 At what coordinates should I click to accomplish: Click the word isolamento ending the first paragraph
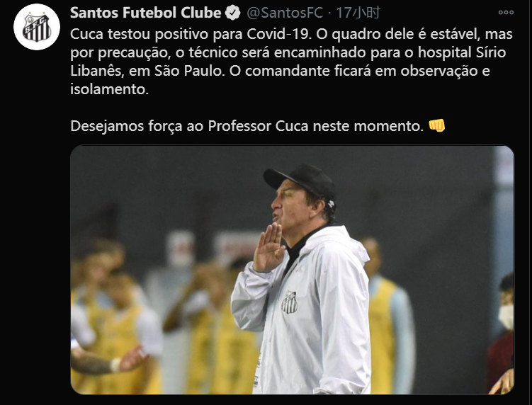coord(109,89)
